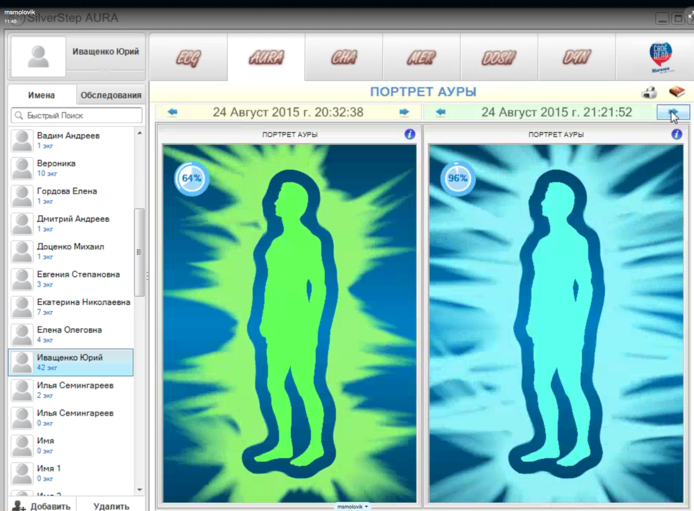Click the speech-bubble logo icon at top right
This screenshot has height=511, width=694.
click(x=661, y=58)
